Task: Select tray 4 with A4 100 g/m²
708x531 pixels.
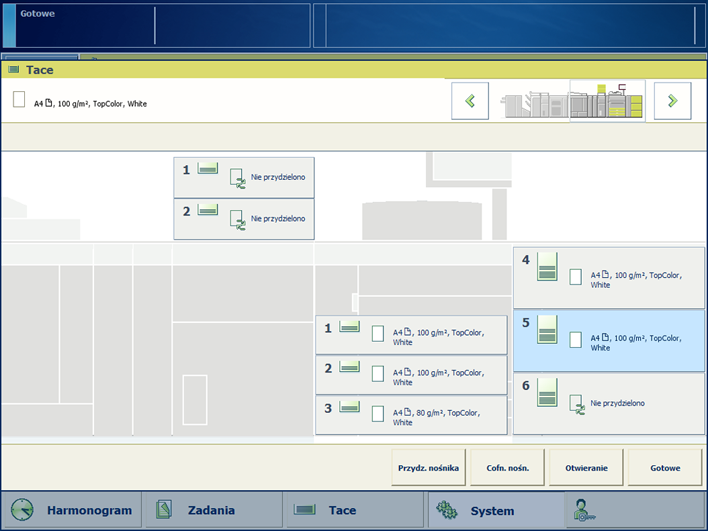Action: [609, 278]
